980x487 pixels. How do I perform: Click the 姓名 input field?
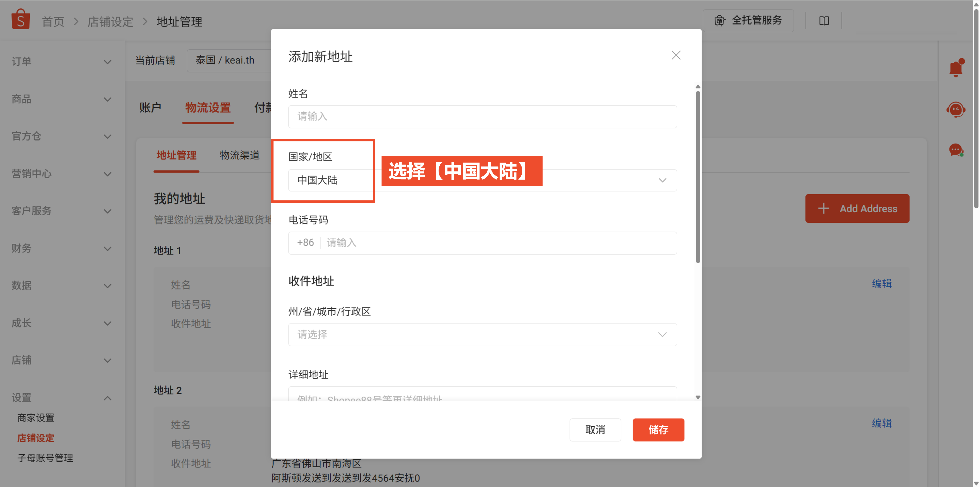click(x=482, y=116)
